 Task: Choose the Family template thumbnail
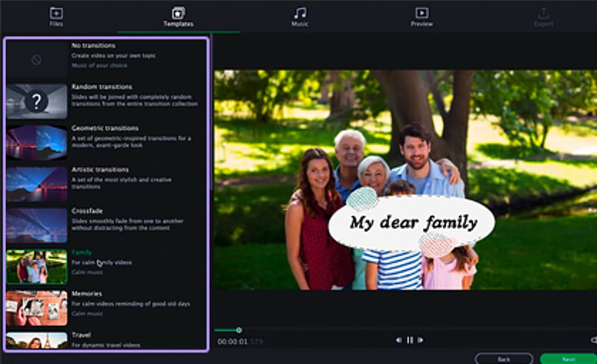point(37,266)
